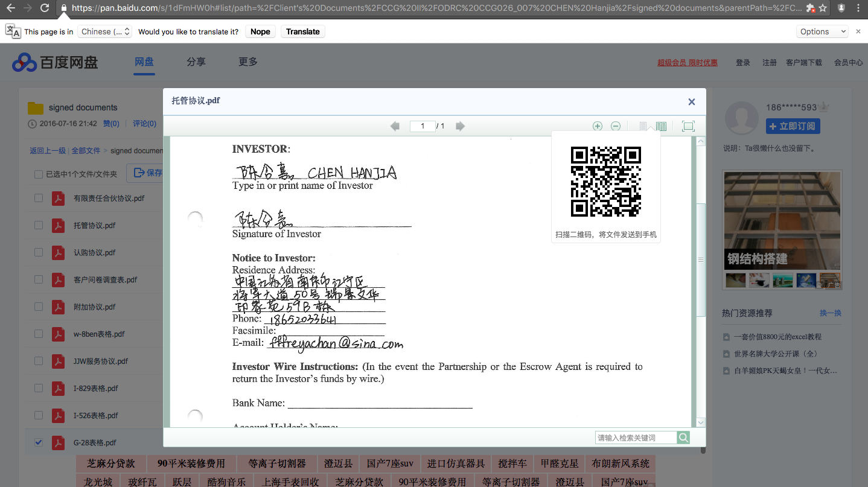Open the browser three-dot menu
The height and width of the screenshot is (487, 868).
click(858, 8)
